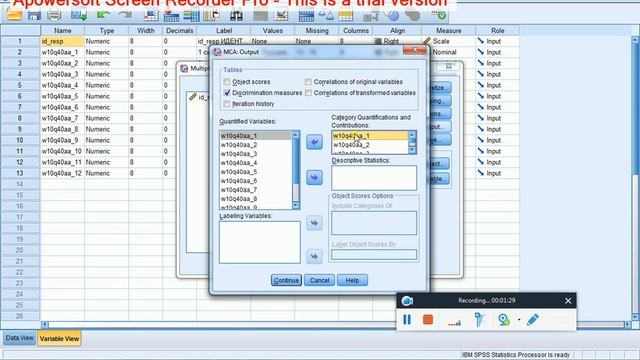Save the document via the toolbar disk icon
The image size is (640, 360).
34,16
